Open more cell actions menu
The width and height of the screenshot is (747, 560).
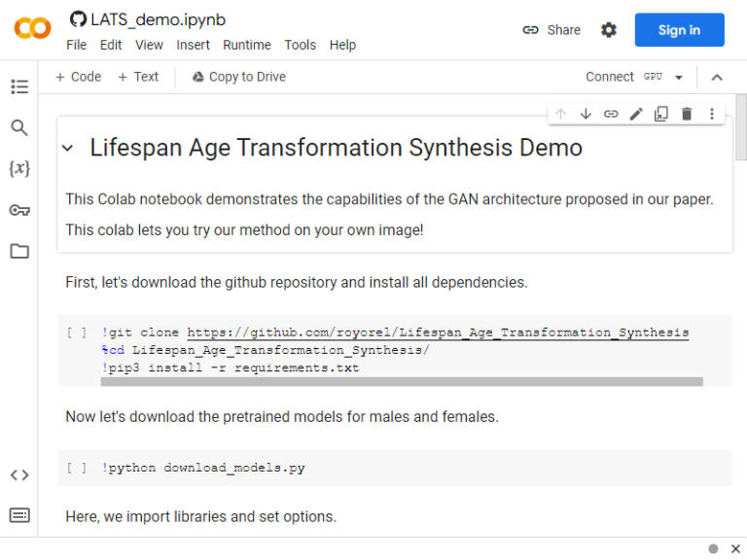[712, 114]
